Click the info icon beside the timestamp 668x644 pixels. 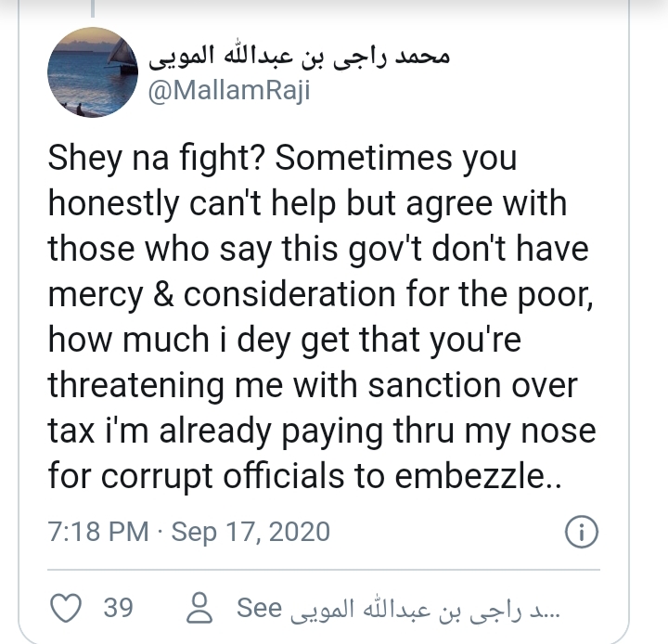580,533
